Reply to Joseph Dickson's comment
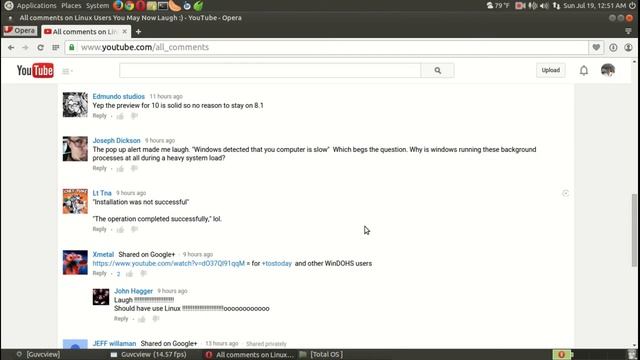Image resolution: width=640 pixels, height=360 pixels. pyautogui.click(x=99, y=168)
